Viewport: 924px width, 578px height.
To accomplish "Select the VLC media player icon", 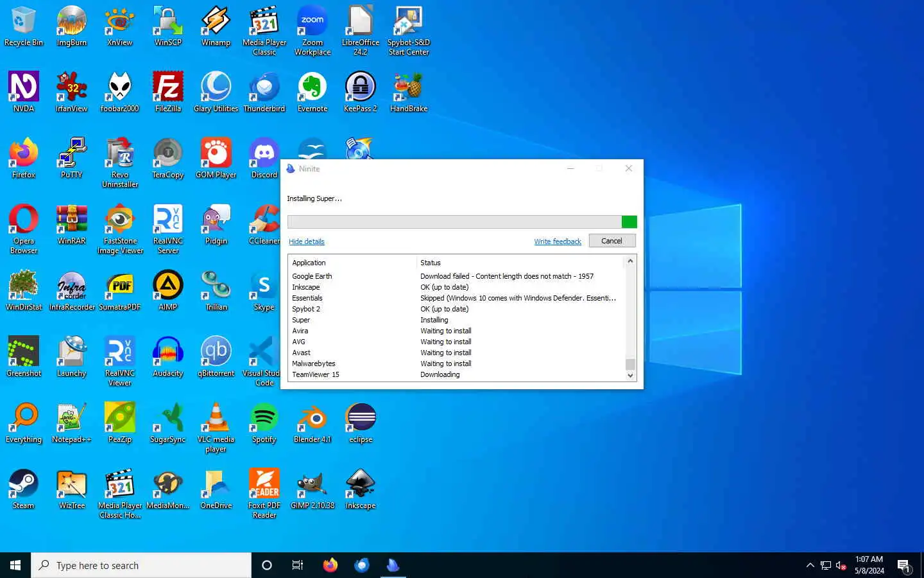I will point(216,428).
